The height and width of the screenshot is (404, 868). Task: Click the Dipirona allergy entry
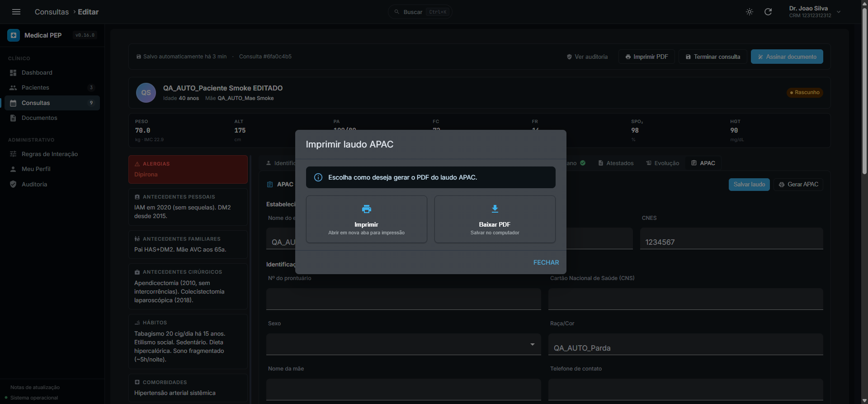click(146, 175)
